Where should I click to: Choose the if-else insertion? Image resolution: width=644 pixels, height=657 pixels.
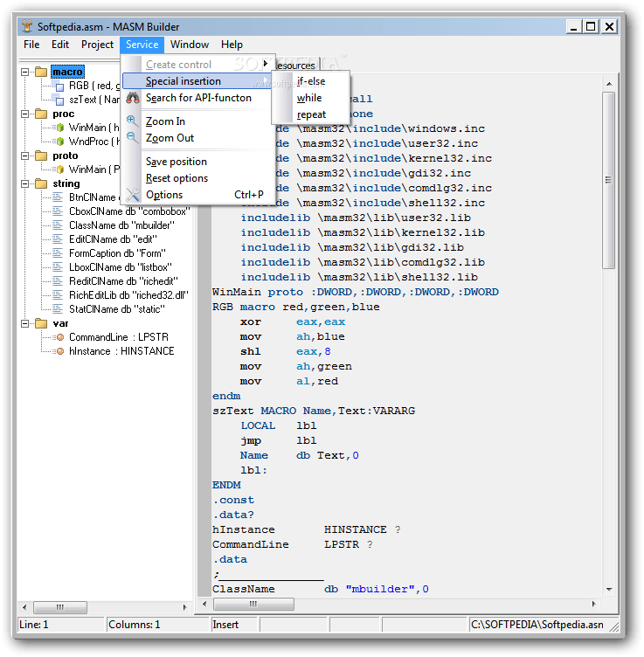(311, 81)
